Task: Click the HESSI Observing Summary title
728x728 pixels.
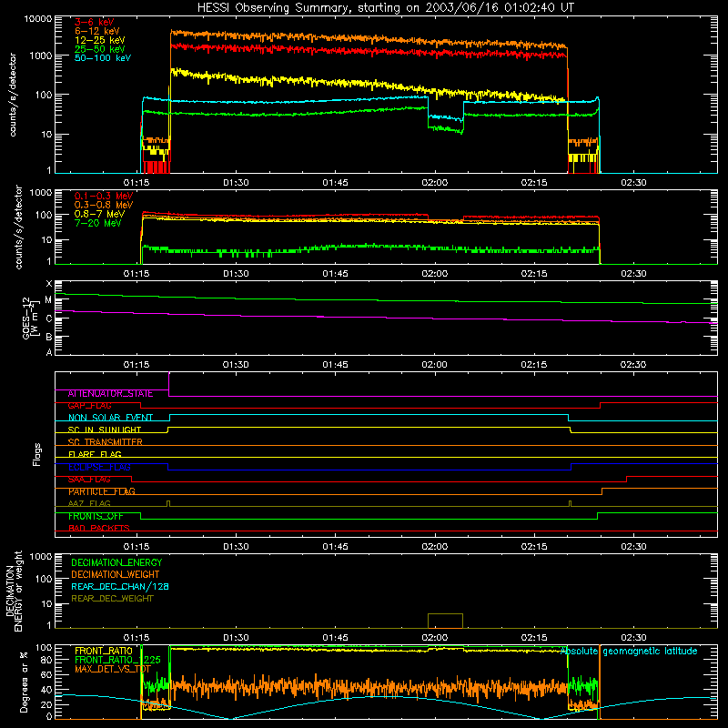Action: point(386,8)
